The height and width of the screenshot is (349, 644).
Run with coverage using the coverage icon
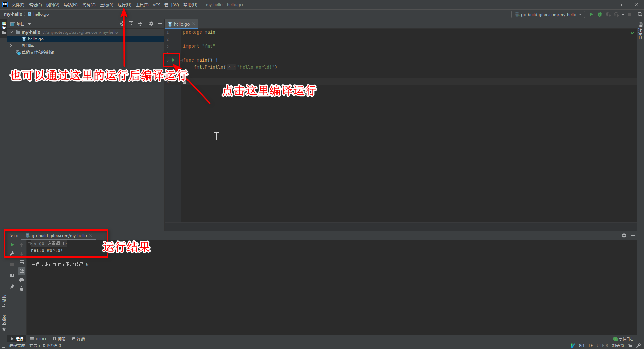pos(609,14)
